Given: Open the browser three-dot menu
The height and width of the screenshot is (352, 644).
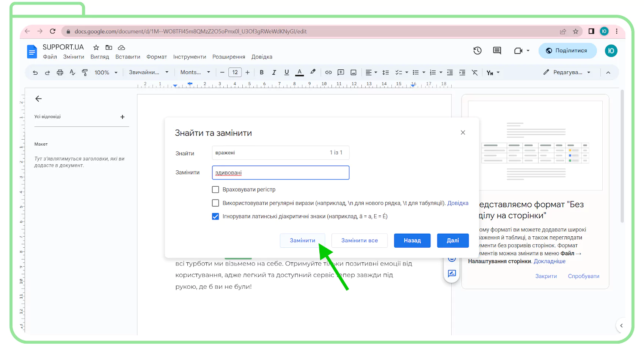Looking at the screenshot, I should [x=617, y=31].
